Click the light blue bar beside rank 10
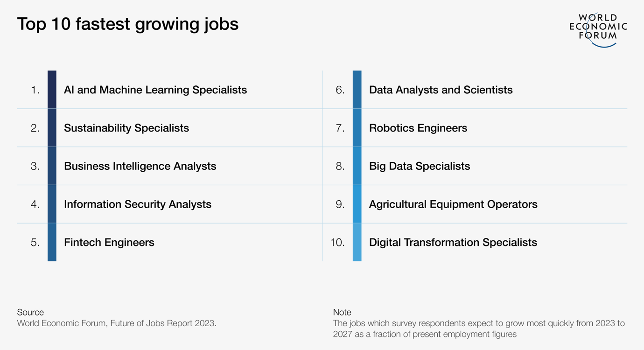Image resolution: width=644 pixels, height=350 pixels. pos(357,242)
